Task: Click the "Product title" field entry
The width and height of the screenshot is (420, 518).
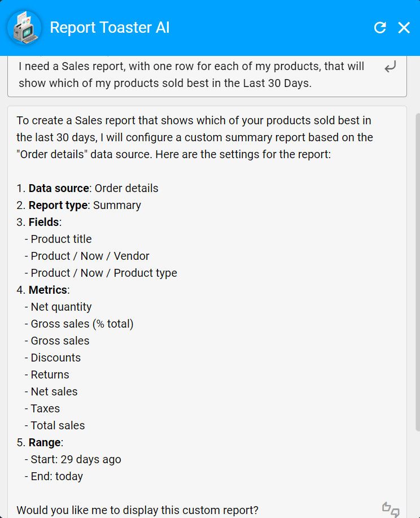Action: 61,239
